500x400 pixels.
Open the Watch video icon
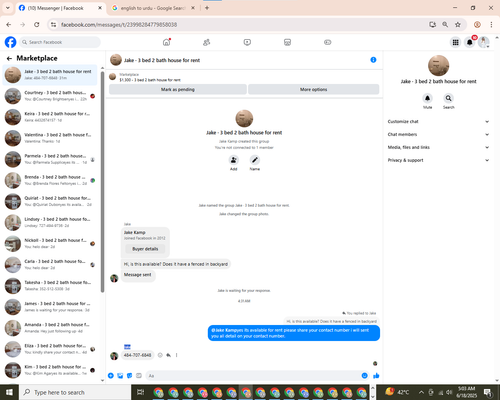coord(247,42)
